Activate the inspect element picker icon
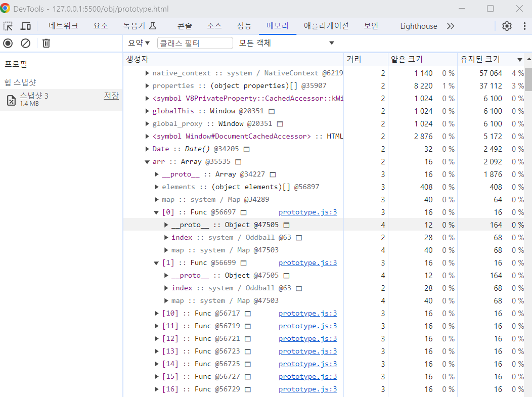The height and width of the screenshot is (397, 532). pyautogui.click(x=8, y=26)
